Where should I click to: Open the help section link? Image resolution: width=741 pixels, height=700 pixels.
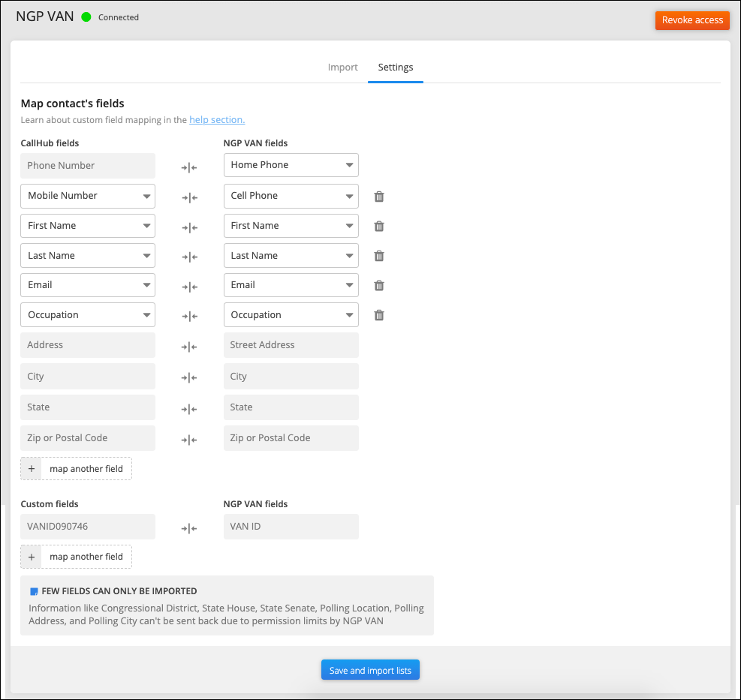click(217, 120)
